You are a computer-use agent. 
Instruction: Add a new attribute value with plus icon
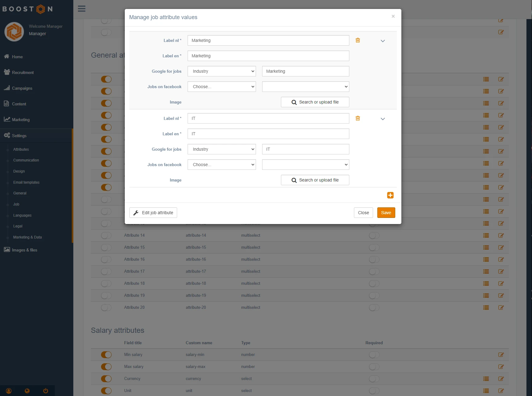[390, 195]
